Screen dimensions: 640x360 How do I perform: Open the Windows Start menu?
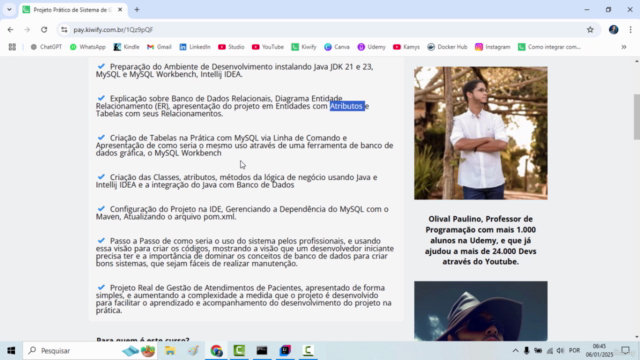coord(11,351)
